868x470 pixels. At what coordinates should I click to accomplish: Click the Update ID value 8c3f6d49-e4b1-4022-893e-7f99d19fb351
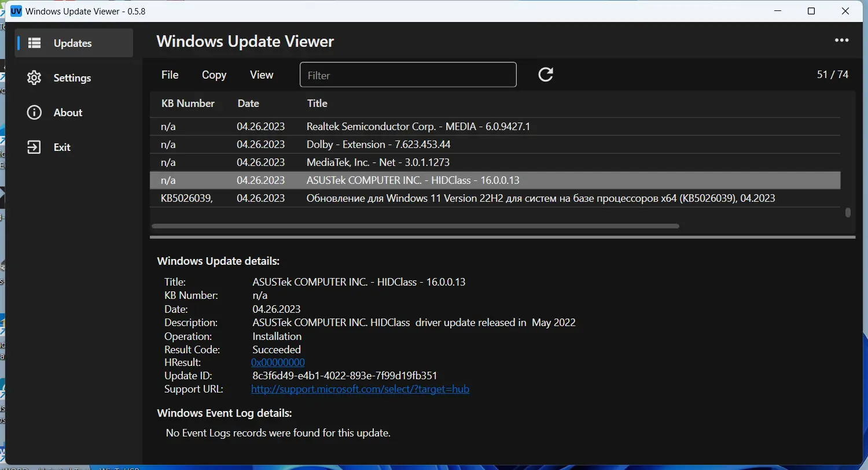(345, 376)
